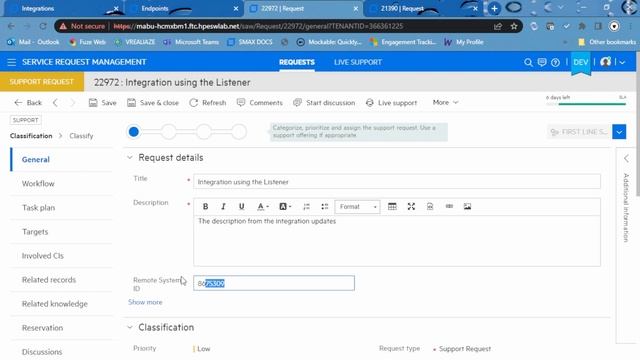Click the Support Request type value
This screenshot has width=640, height=360.
465,349
